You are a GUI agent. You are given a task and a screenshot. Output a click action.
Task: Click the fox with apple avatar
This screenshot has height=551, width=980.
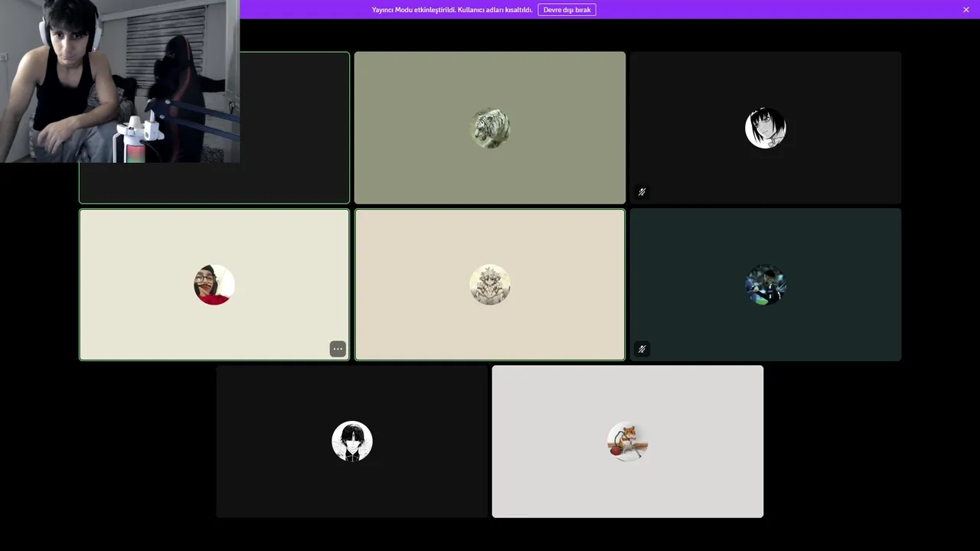(628, 442)
